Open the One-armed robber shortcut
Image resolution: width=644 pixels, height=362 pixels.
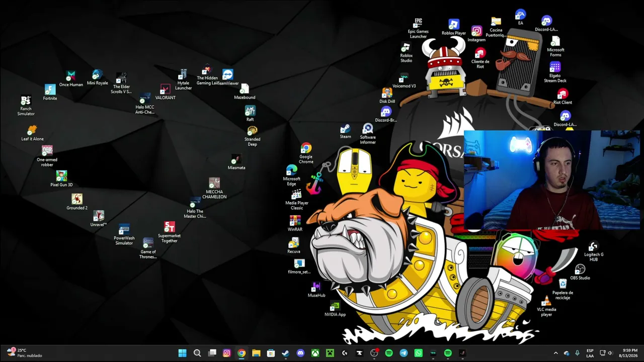click(x=47, y=156)
